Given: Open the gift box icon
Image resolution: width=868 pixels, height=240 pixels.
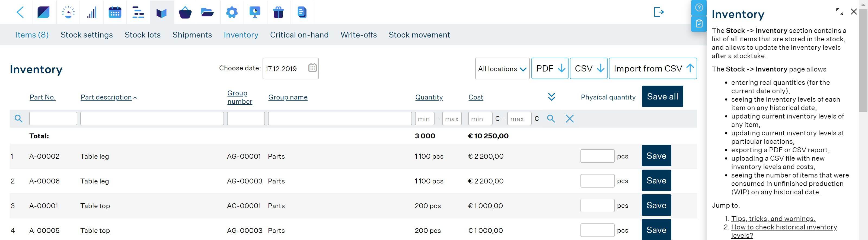Looking at the screenshot, I should tap(278, 13).
